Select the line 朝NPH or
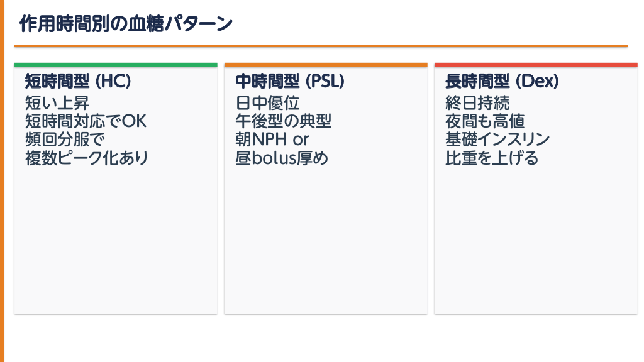 click(272, 139)
